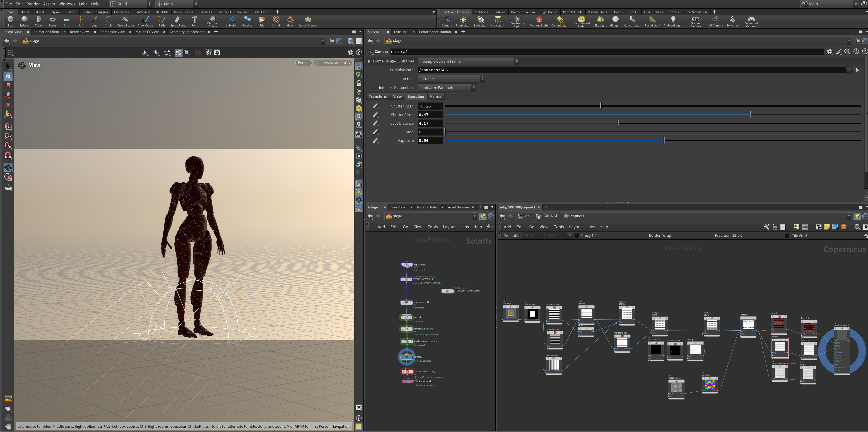Screen dimensions: 868x432
Task: Toggle viewport lock selection tool
Action: [x=8, y=76]
